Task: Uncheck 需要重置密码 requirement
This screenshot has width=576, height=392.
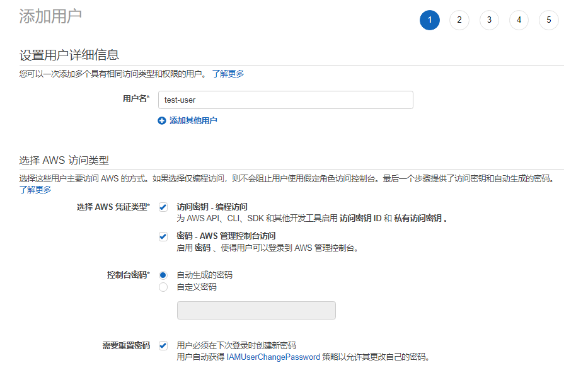Action: [x=163, y=345]
